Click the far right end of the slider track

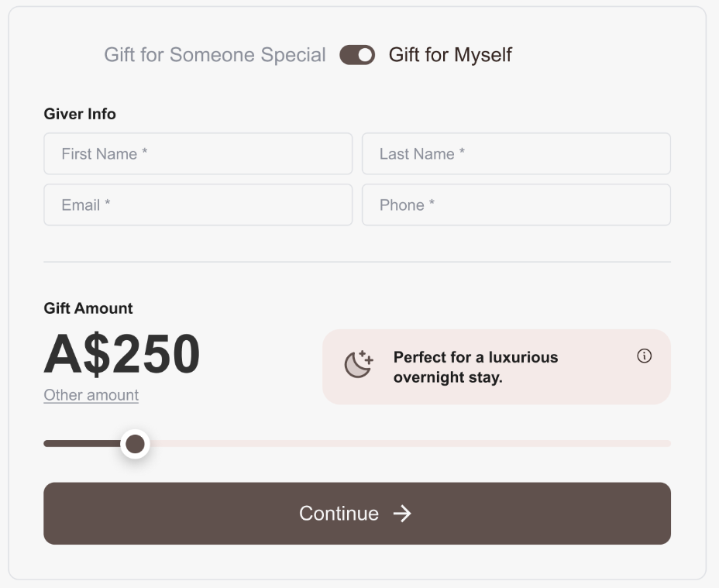point(668,444)
